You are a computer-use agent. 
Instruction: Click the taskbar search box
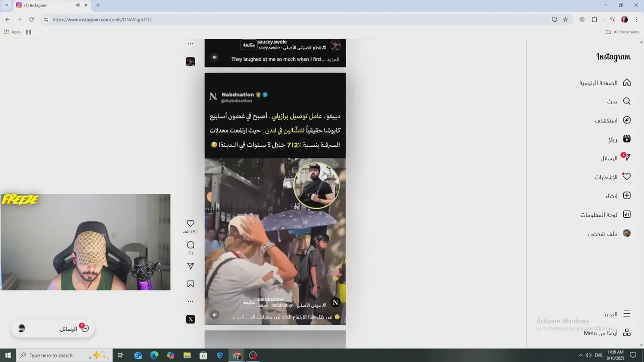click(x=64, y=355)
